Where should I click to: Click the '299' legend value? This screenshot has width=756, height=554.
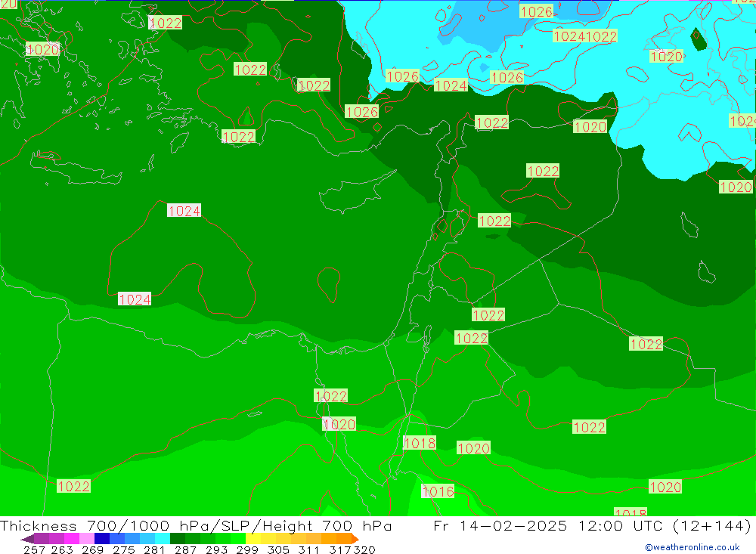[x=247, y=549]
